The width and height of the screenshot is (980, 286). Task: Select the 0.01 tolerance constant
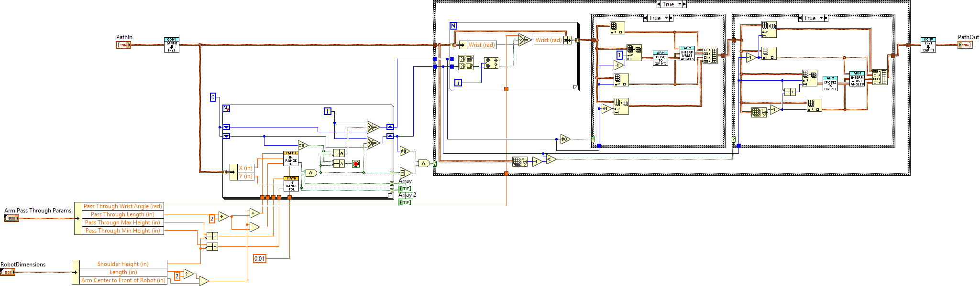[x=259, y=258]
